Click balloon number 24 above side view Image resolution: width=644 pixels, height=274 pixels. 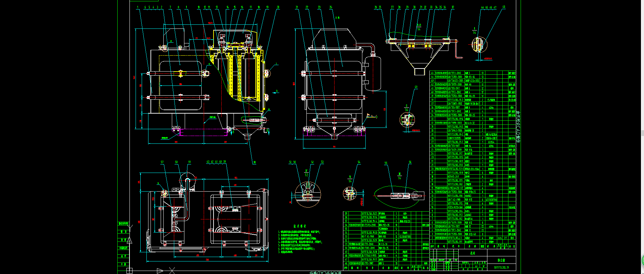click(331, 7)
